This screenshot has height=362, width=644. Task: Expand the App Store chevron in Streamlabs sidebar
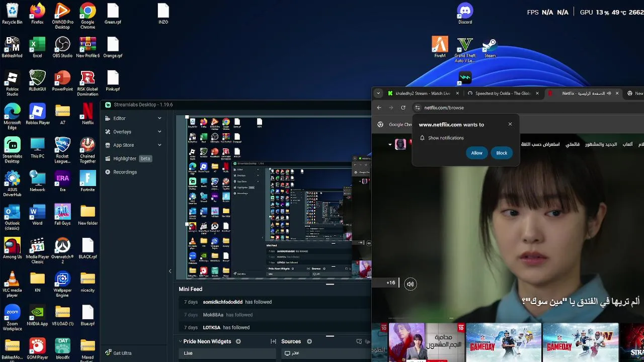159,145
